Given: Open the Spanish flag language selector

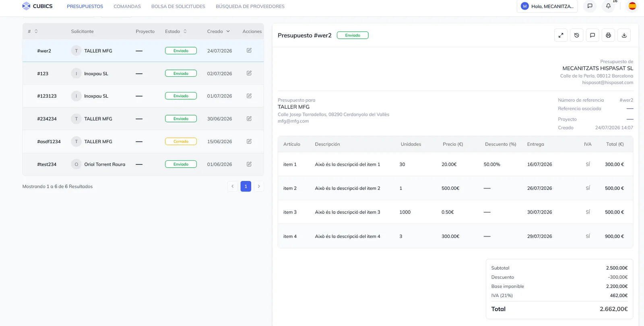Looking at the screenshot, I should [632, 6].
